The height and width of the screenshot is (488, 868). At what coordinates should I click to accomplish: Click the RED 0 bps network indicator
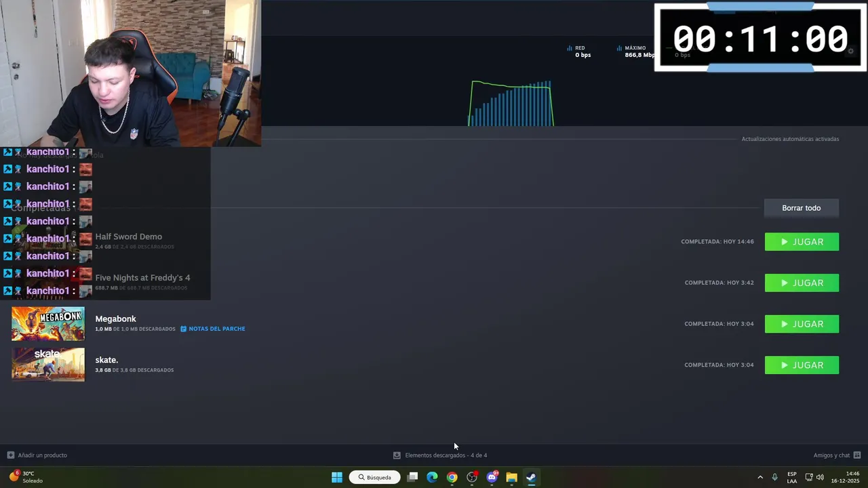point(579,52)
